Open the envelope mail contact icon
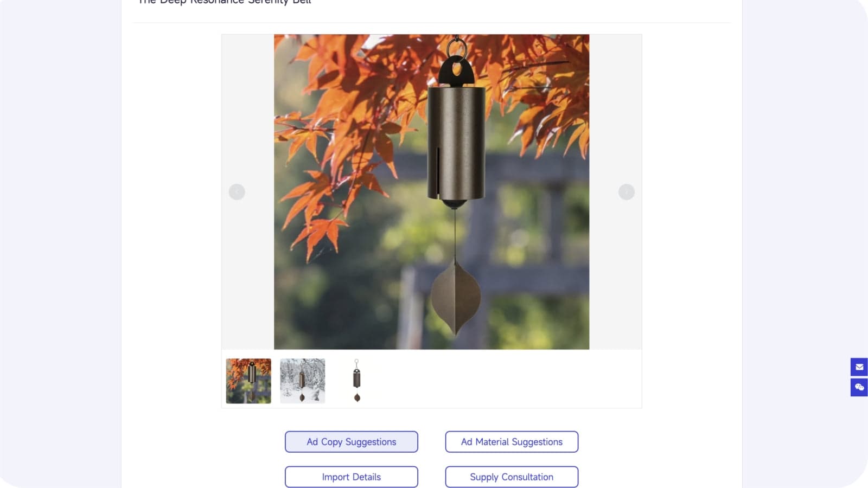 coord(859,367)
